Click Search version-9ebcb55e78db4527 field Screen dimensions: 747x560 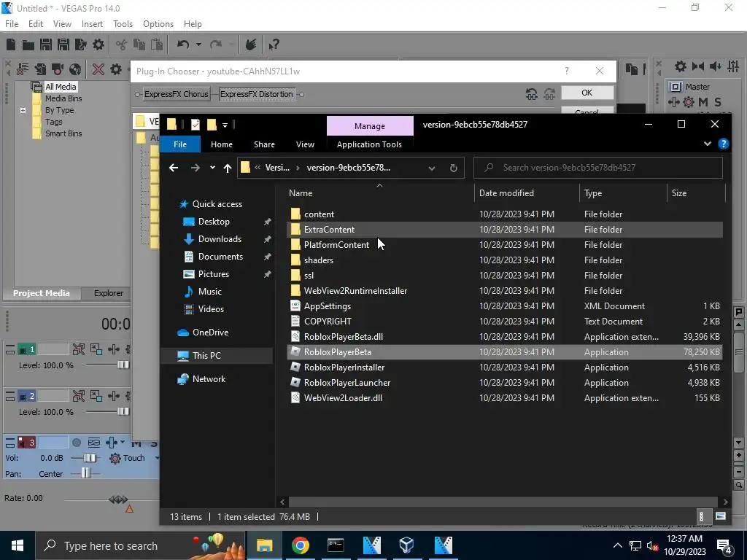598,168
